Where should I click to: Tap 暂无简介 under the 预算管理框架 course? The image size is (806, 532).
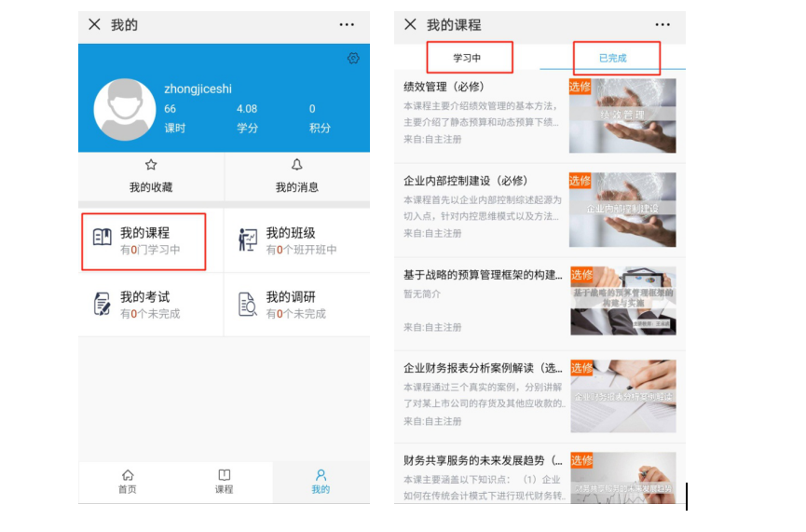[422, 294]
